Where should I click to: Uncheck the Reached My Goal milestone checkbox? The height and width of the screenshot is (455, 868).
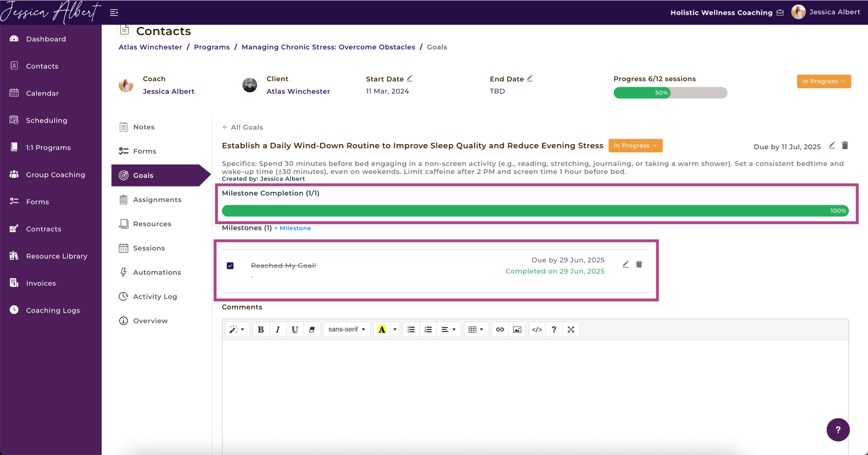click(230, 266)
